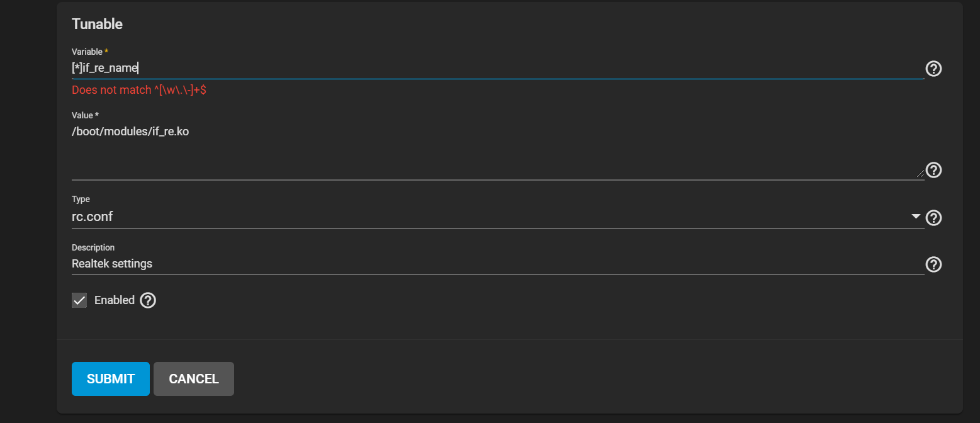Image resolution: width=980 pixels, height=423 pixels.
Task: Uncheck the Enabled checkbox
Action: coord(79,300)
